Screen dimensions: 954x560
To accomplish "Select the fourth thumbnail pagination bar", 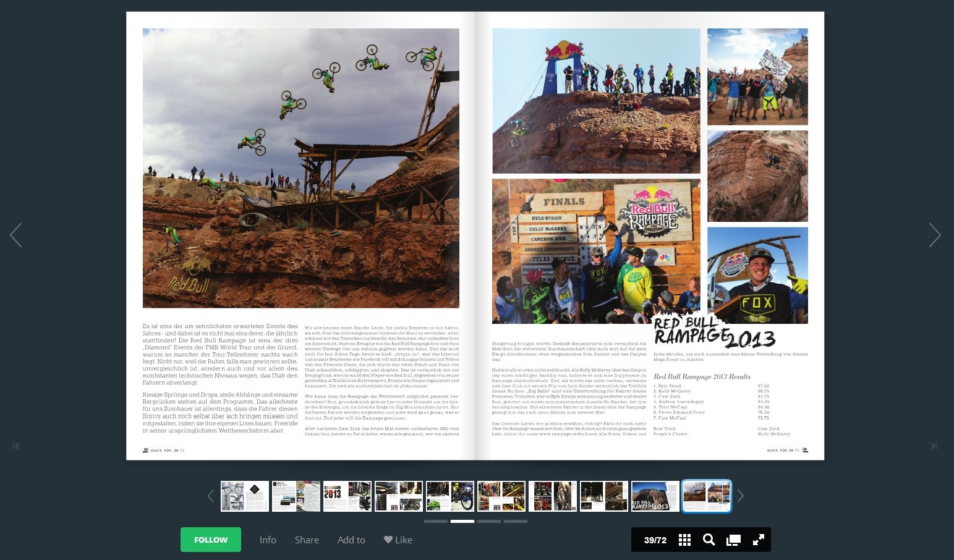I will tap(516, 522).
